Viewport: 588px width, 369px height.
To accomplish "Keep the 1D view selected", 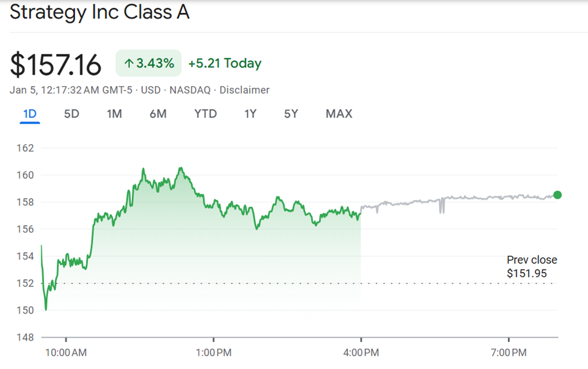I will click(29, 113).
